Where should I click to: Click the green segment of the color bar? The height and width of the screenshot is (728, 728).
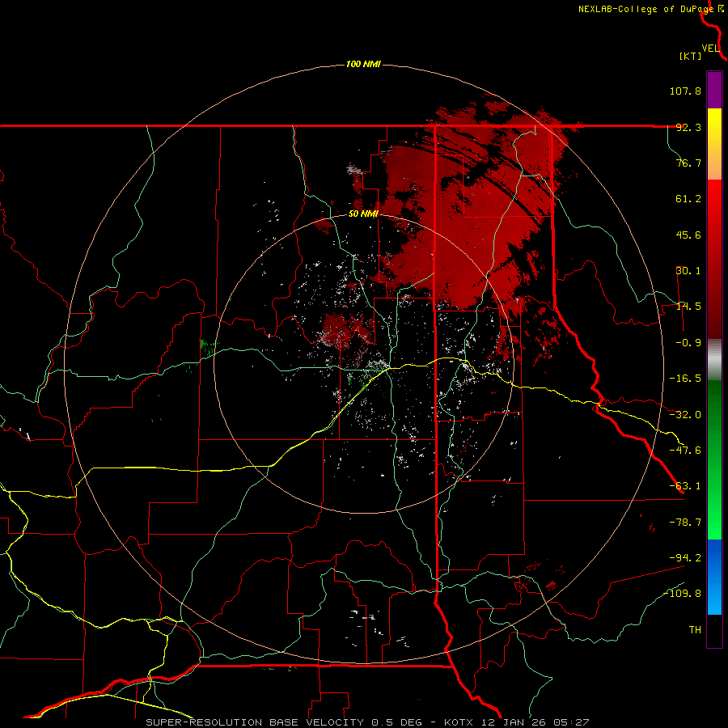[714, 459]
